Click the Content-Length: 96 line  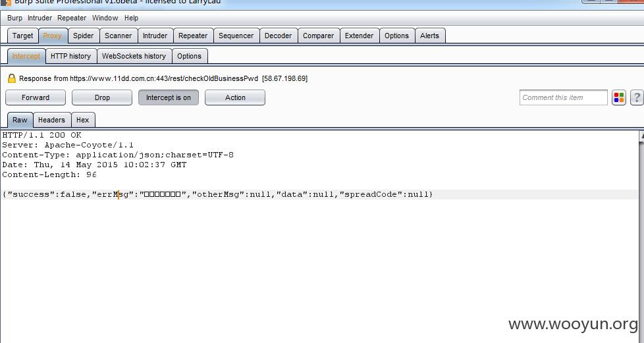[49, 174]
